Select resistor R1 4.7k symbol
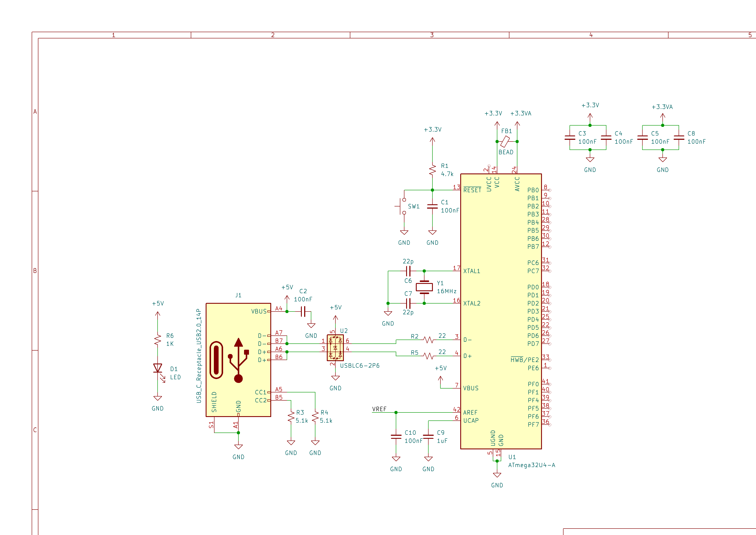The image size is (756, 535). [432, 170]
